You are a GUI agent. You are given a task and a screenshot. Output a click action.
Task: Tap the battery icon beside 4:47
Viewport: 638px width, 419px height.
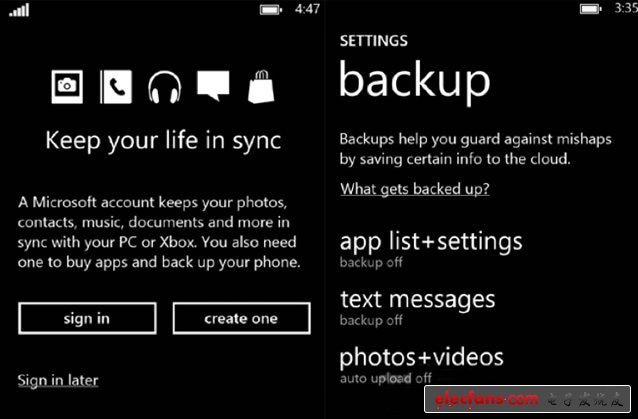[271, 9]
